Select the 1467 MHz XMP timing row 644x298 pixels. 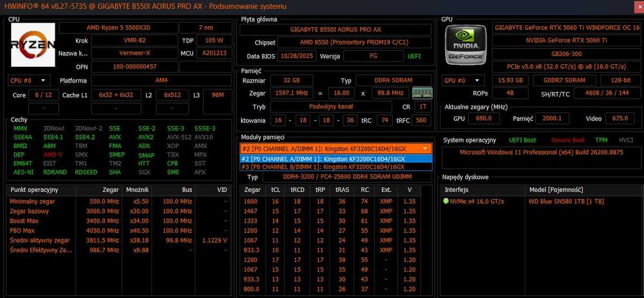click(x=330, y=211)
